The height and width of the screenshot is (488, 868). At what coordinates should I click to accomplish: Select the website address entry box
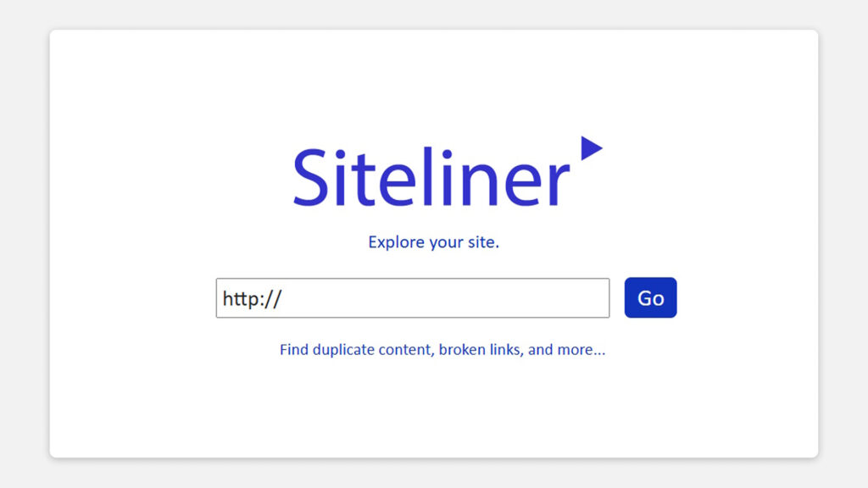(412, 298)
